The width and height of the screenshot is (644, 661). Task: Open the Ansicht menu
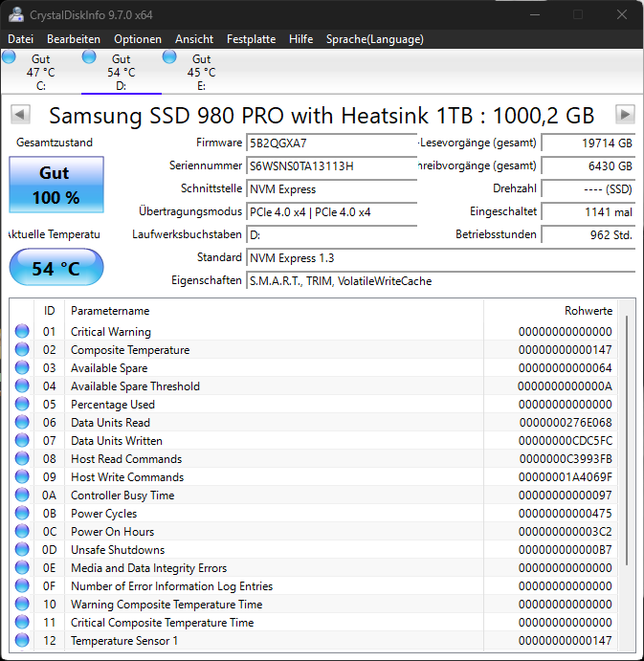click(x=194, y=39)
